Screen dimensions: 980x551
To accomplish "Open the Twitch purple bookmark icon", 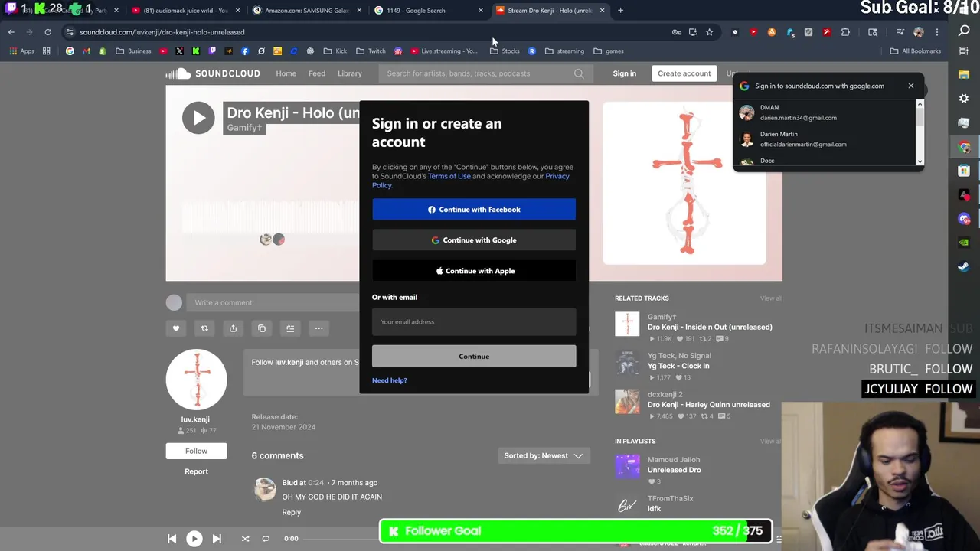I will [x=212, y=51].
